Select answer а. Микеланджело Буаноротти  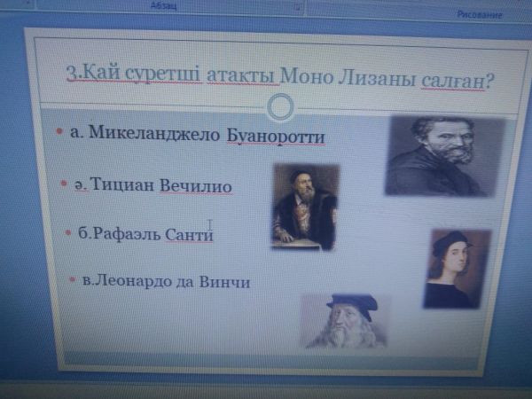coord(197,136)
